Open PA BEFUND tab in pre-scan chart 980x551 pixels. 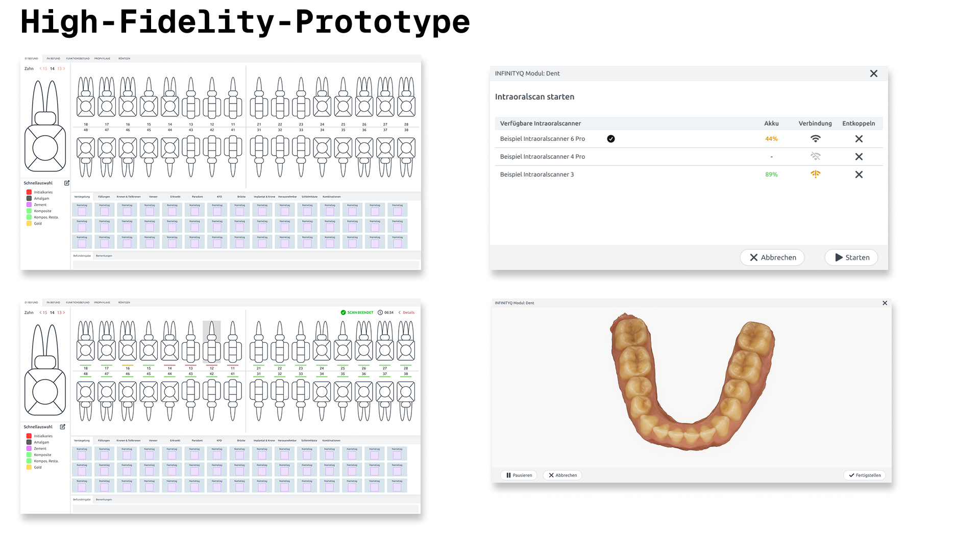click(54, 59)
